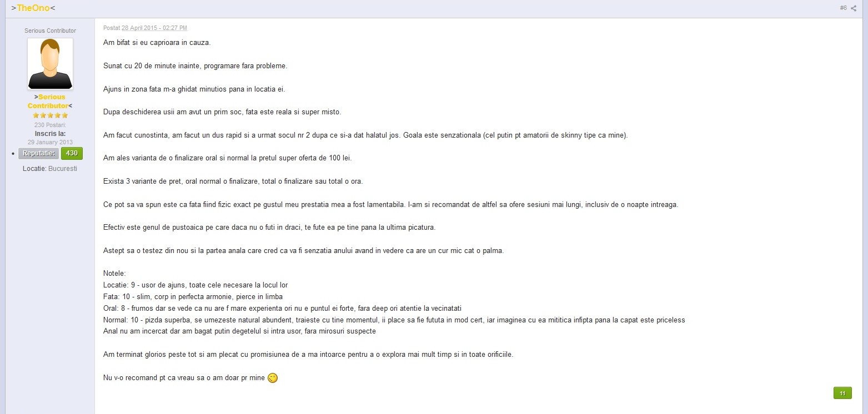Click the gray Reputatie button

[38, 153]
